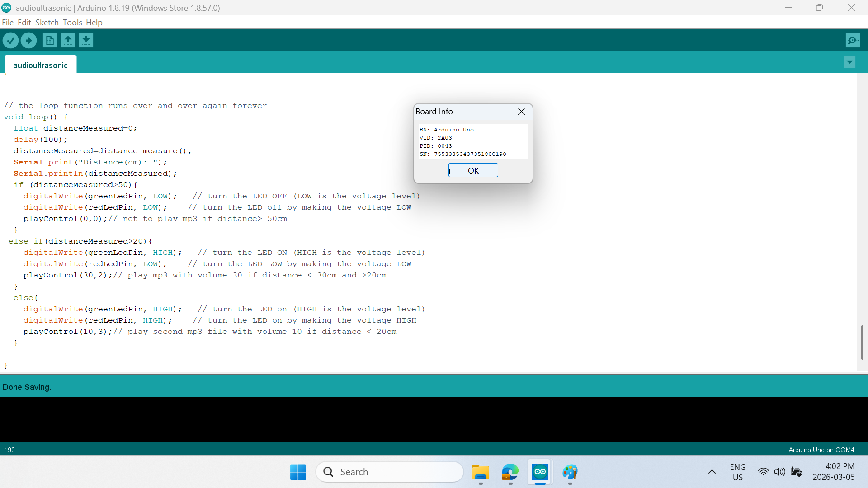Open the Windows Start menu
This screenshot has height=488, width=868.
(298, 472)
